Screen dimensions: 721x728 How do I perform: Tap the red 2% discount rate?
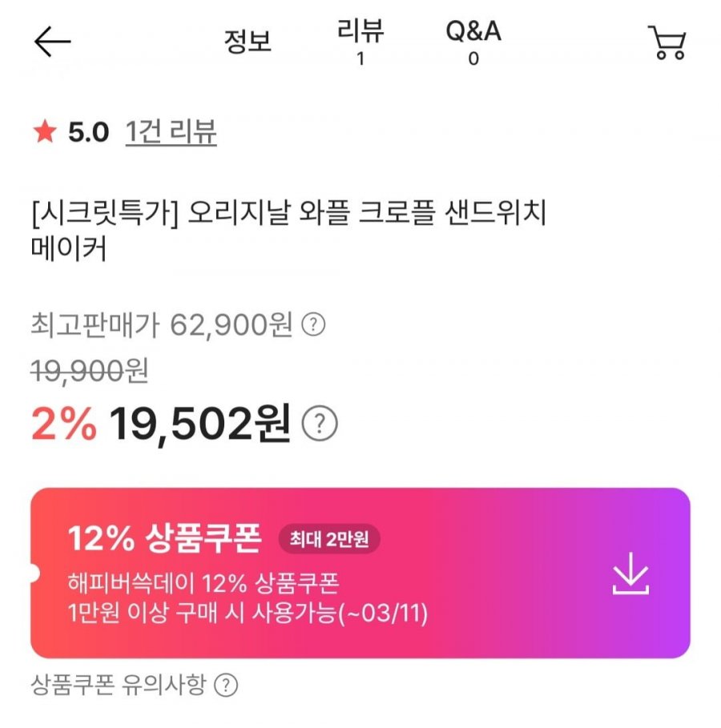point(63,424)
